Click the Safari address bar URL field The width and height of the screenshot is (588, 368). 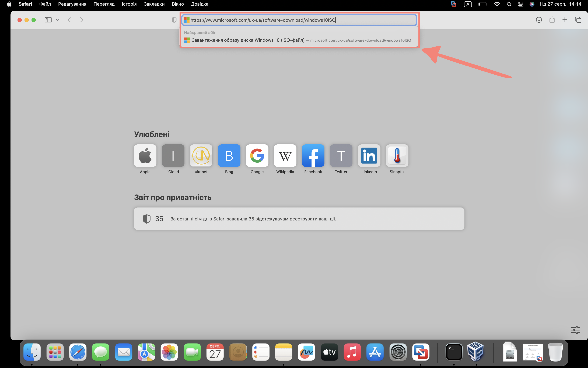[299, 20]
